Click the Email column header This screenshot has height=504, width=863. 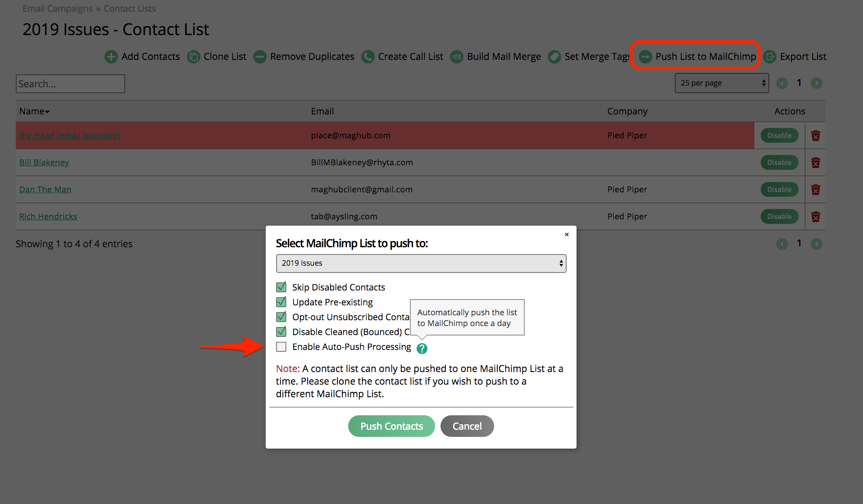click(322, 111)
